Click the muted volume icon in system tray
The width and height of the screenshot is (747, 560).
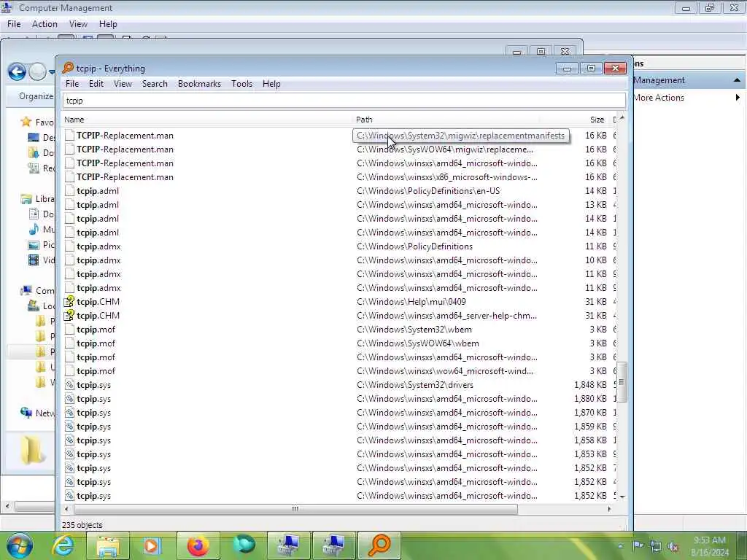point(673,546)
